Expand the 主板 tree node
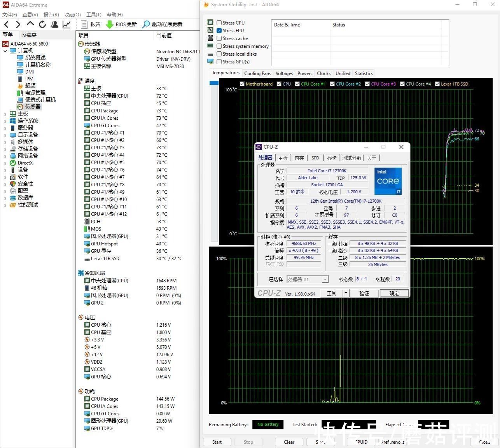Viewport: 500px width, 448px height. pyautogui.click(x=5, y=114)
